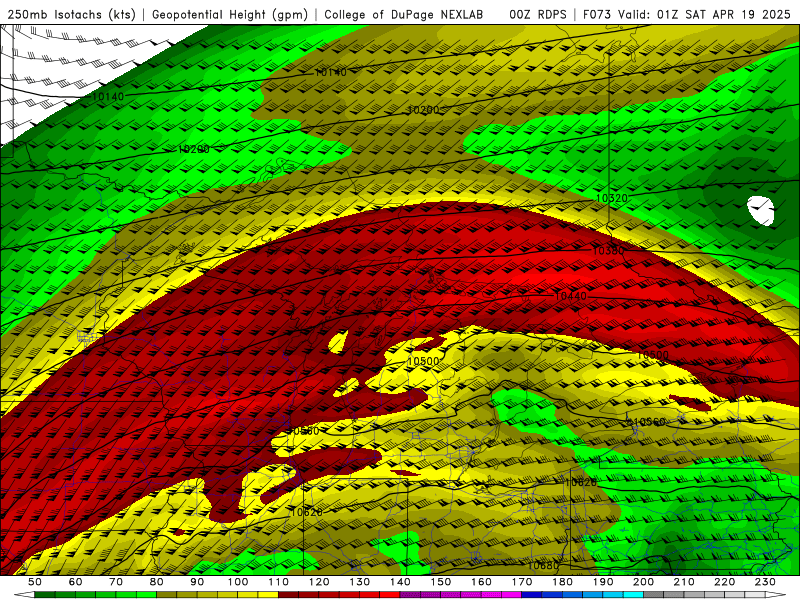Select the dark grey swatch just after 200
Screen dimensions: 800x600
[x=654, y=595]
